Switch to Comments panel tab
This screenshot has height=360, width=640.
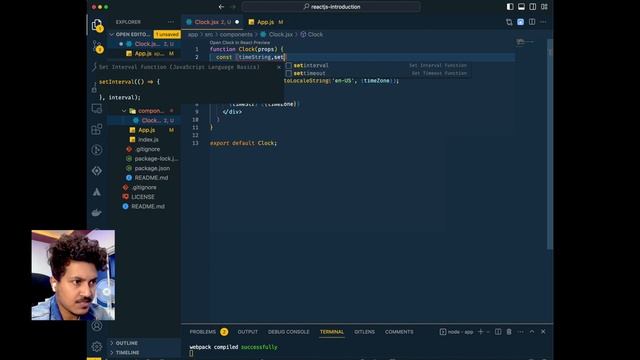point(399,332)
